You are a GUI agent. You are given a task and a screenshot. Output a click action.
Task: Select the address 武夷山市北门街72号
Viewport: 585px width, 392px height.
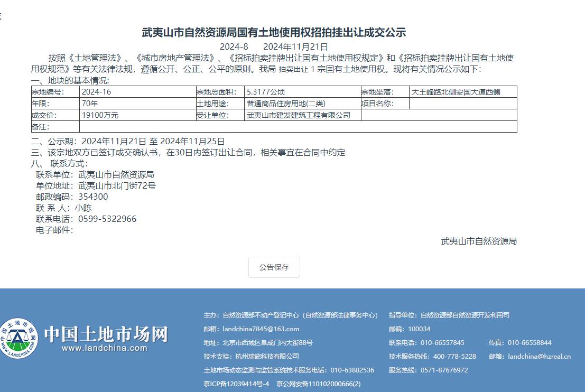click(x=117, y=185)
